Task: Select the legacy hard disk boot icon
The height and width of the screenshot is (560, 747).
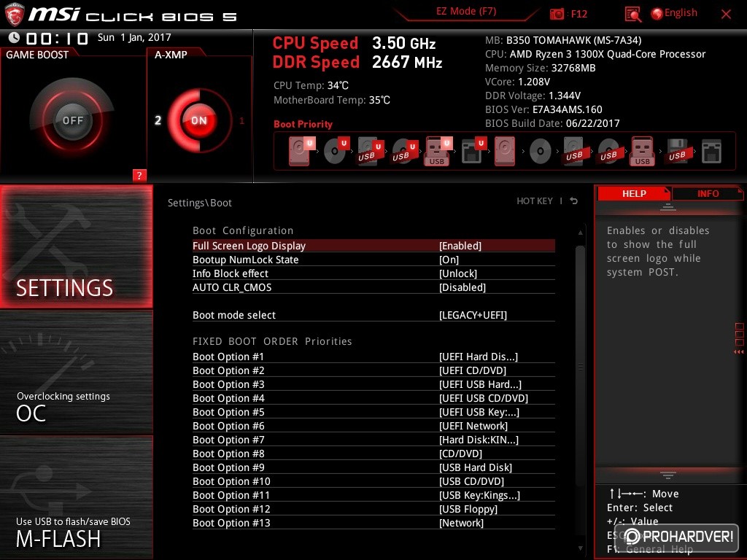Action: coord(505,151)
